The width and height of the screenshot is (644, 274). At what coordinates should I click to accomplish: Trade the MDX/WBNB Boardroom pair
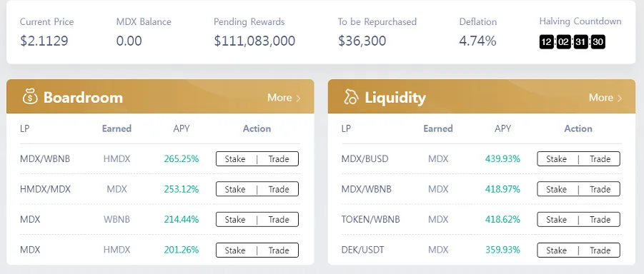coord(279,159)
